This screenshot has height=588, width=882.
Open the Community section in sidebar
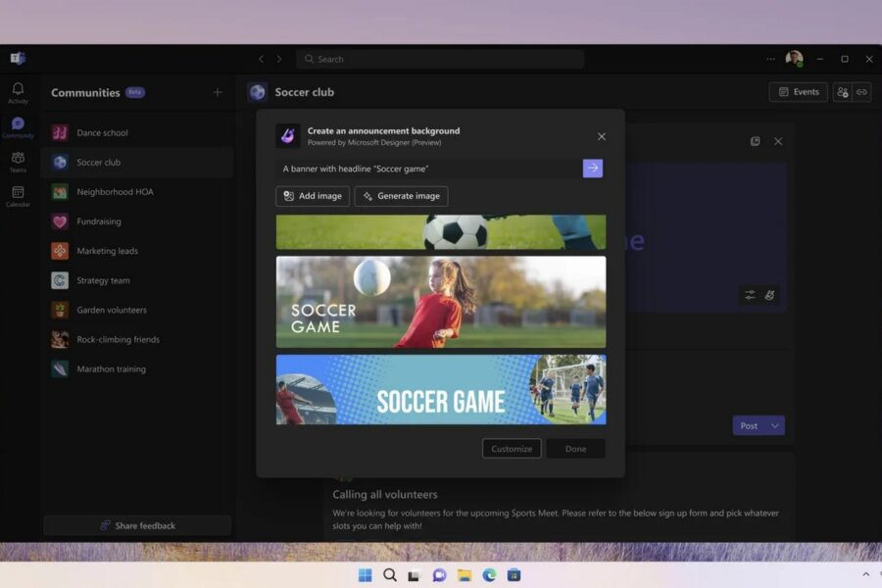18,127
